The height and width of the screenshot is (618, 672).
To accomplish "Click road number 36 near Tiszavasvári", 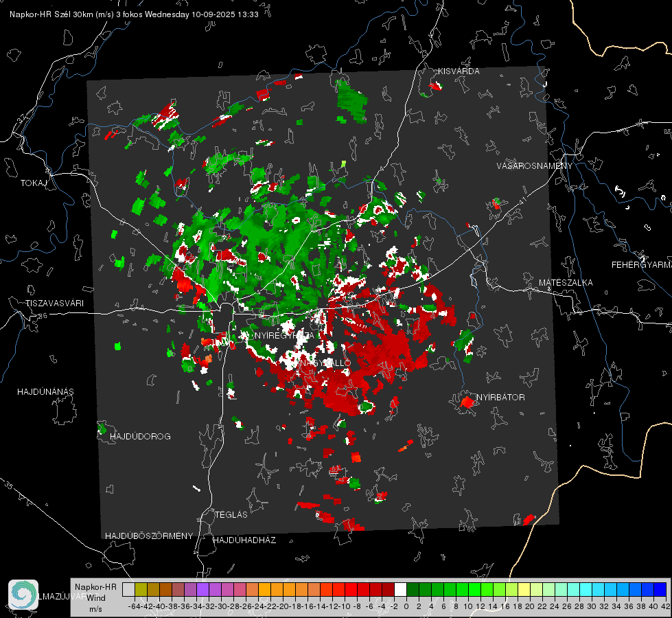I will [43, 316].
